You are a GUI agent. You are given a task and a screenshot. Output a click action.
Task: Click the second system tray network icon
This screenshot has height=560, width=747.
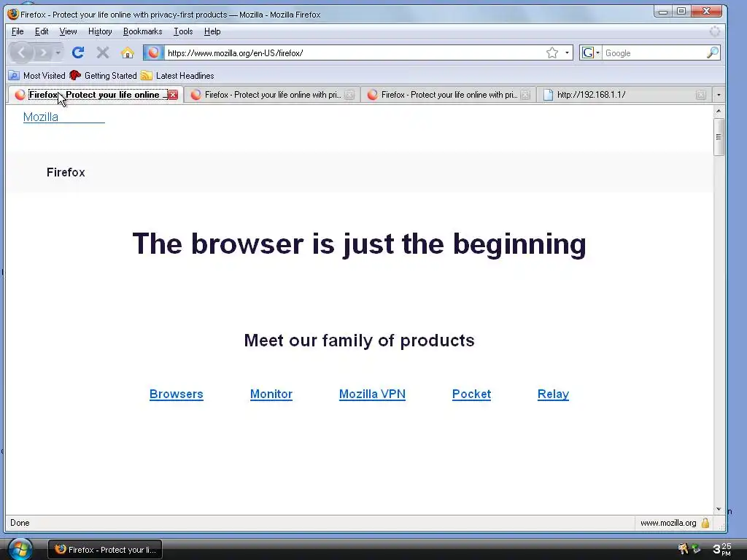click(697, 549)
